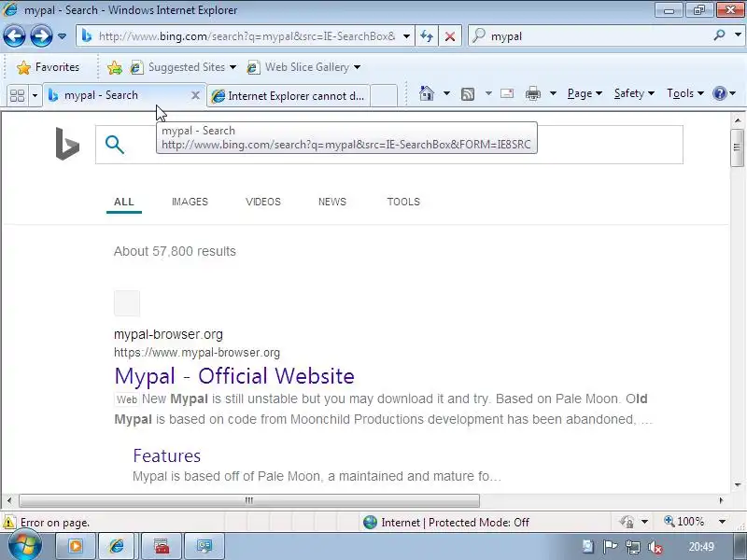Open Windows Media Player taskbar icon
The image size is (747, 560).
(76, 546)
